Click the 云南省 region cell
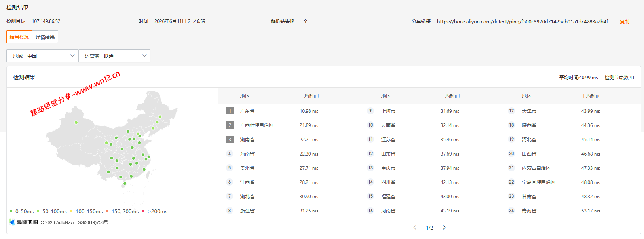This screenshot has height=239, width=644. pyautogui.click(x=388, y=125)
